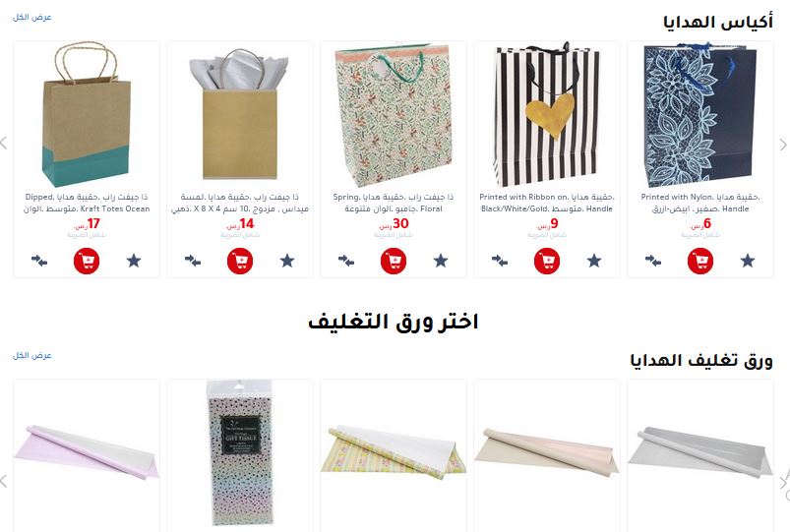
Task: View all gift bags link
Action: pos(32,17)
